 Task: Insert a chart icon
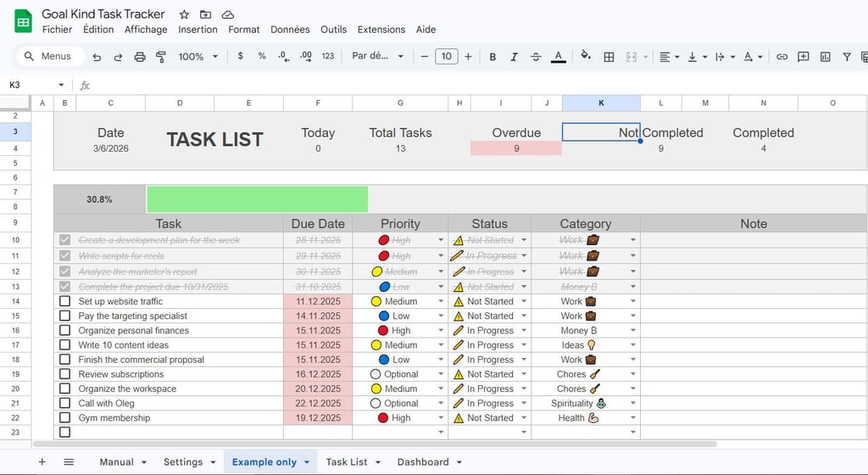click(x=826, y=57)
